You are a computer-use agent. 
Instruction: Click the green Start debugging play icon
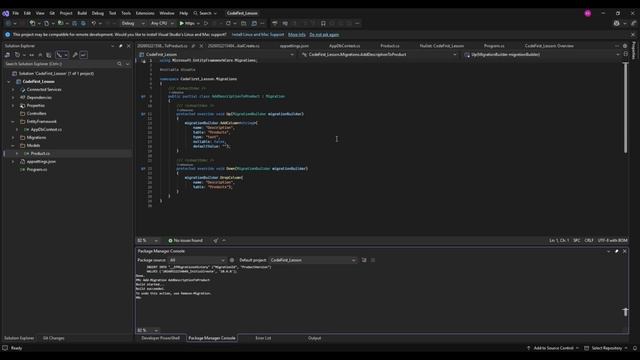click(x=182, y=23)
